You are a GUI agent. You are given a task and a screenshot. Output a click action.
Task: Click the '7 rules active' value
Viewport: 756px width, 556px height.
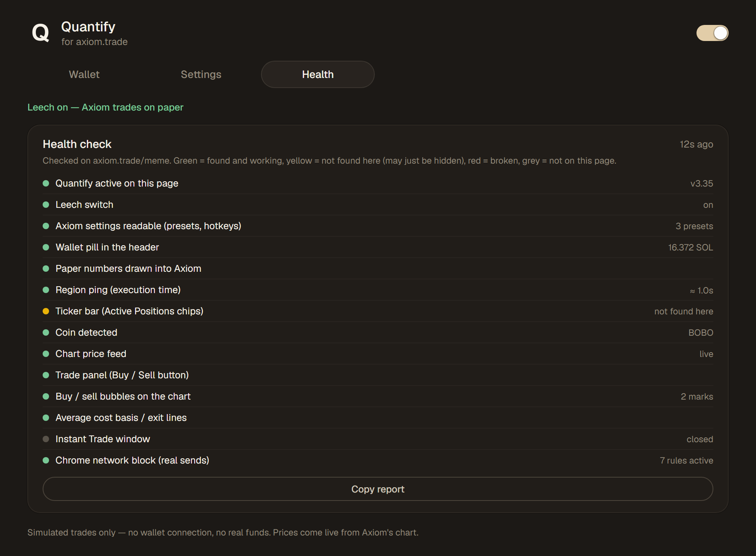click(686, 460)
